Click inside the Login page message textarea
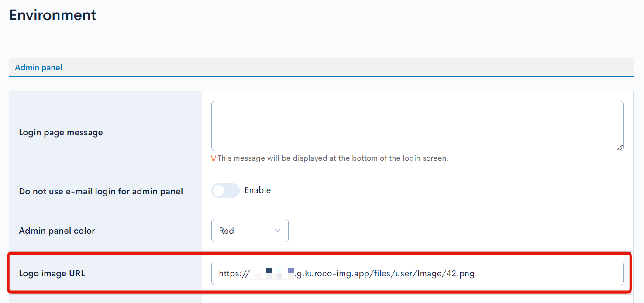 (x=417, y=126)
